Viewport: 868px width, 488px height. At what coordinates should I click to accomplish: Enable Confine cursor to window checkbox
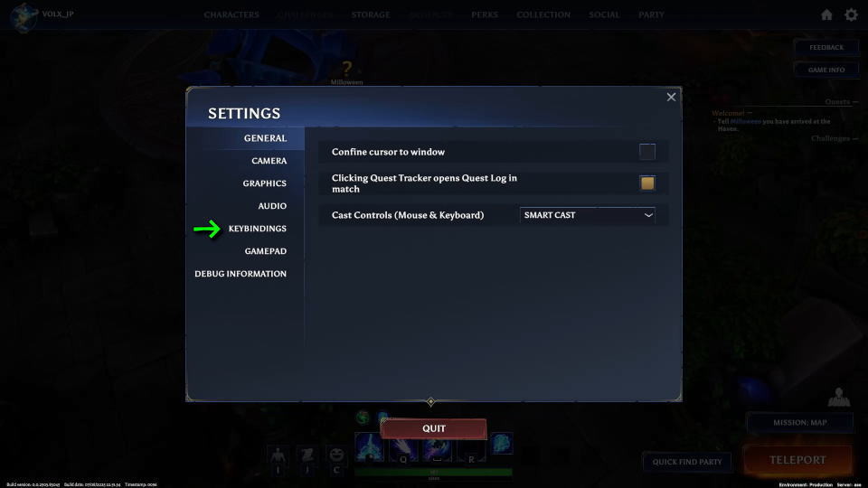point(647,152)
